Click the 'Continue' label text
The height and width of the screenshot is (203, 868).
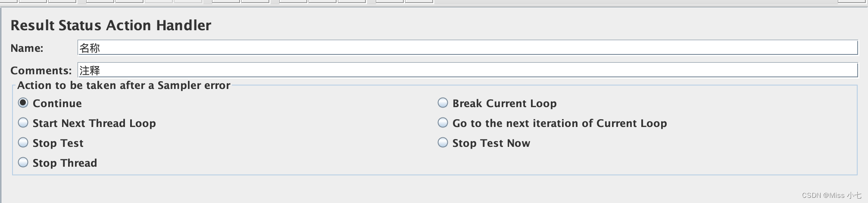click(57, 103)
